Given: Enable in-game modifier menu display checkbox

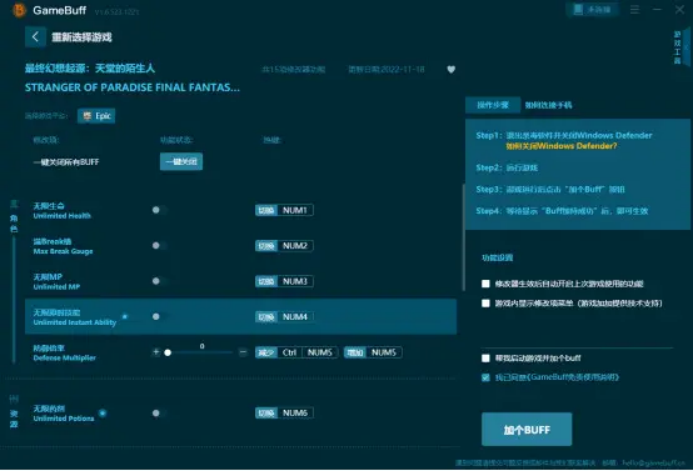Looking at the screenshot, I should pyautogui.click(x=486, y=303).
